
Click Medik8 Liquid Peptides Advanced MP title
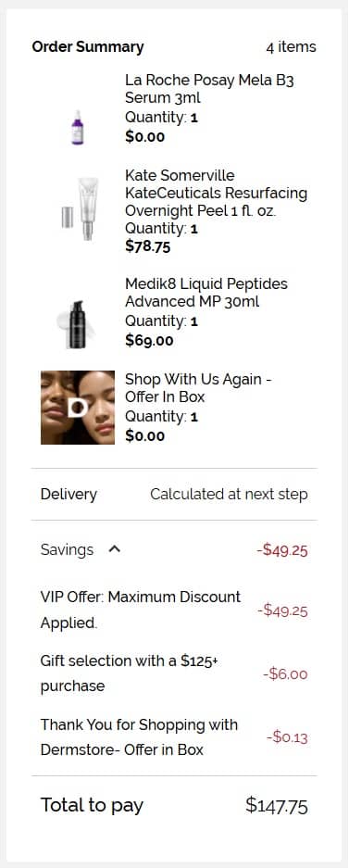[x=206, y=293]
